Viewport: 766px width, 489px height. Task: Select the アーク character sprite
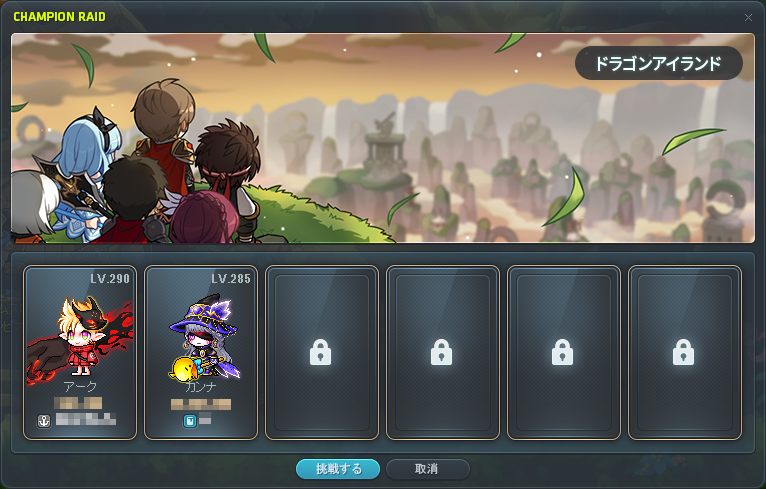coord(80,339)
